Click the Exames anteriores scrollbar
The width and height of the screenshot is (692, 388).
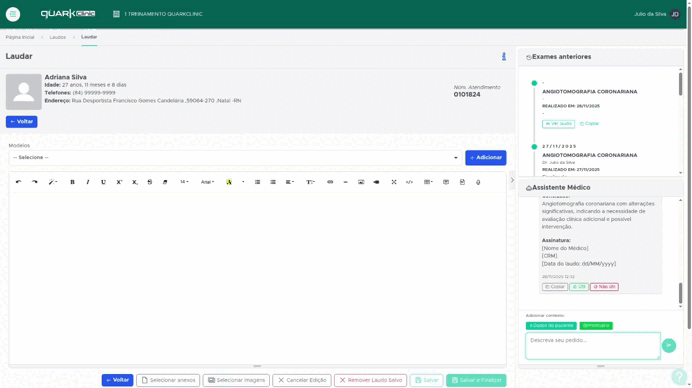[x=680, y=84]
